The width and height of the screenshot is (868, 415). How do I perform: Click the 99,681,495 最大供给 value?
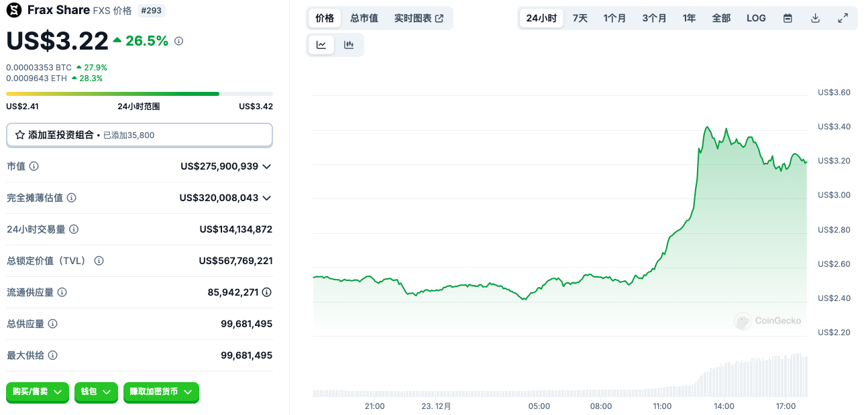click(x=247, y=355)
